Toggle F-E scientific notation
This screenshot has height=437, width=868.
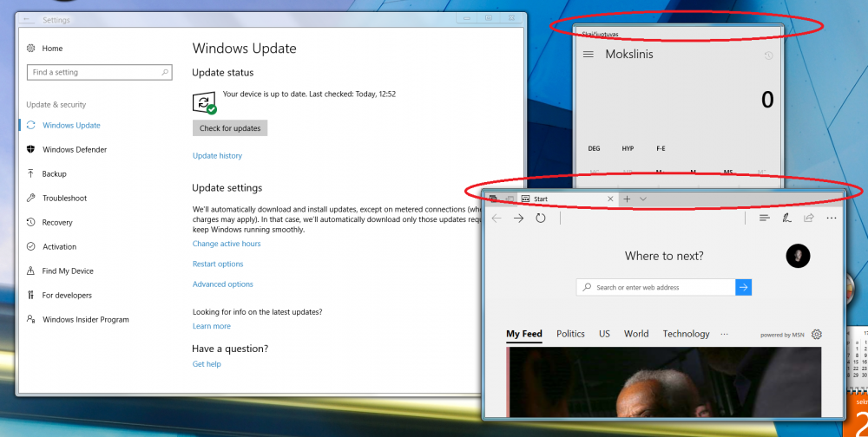coord(661,149)
